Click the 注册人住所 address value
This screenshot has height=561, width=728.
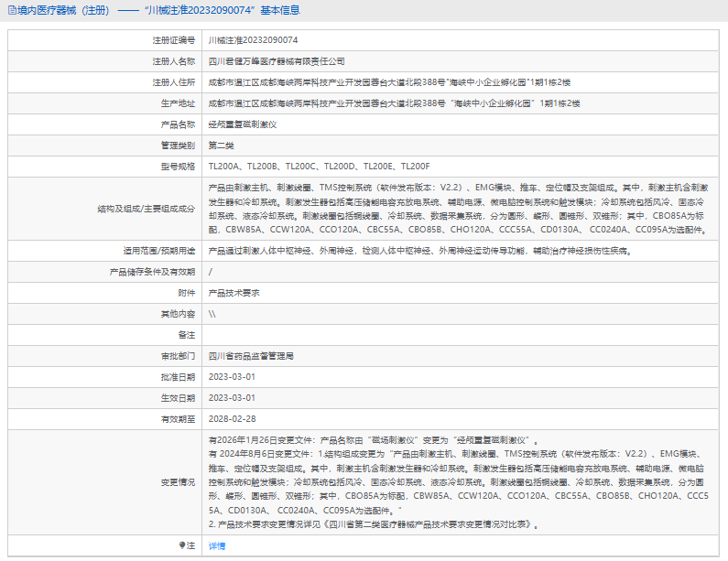tap(389, 82)
